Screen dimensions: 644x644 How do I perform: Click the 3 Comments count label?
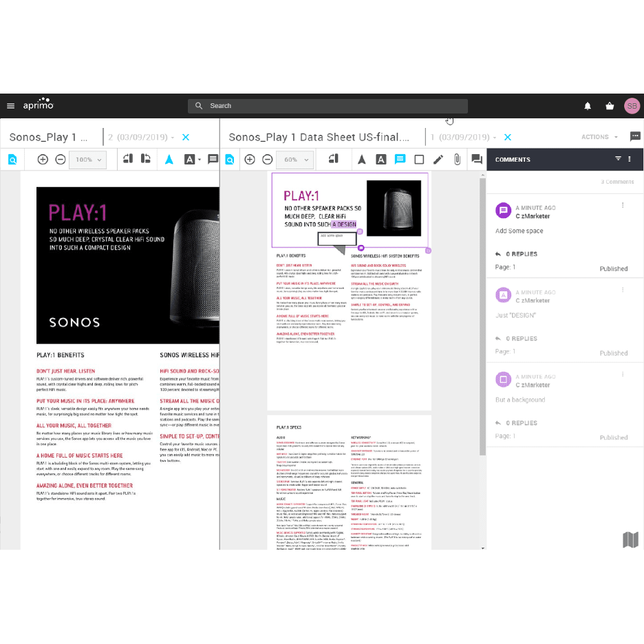pyautogui.click(x=617, y=182)
